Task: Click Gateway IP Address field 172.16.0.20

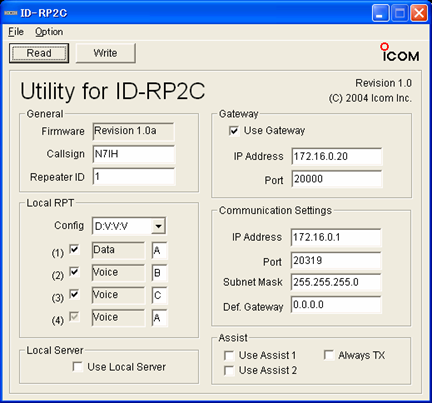Action: point(337,156)
